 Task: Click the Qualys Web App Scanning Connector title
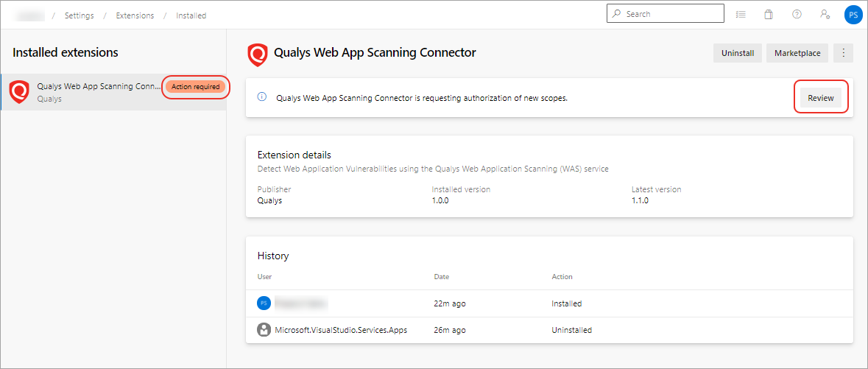[375, 52]
